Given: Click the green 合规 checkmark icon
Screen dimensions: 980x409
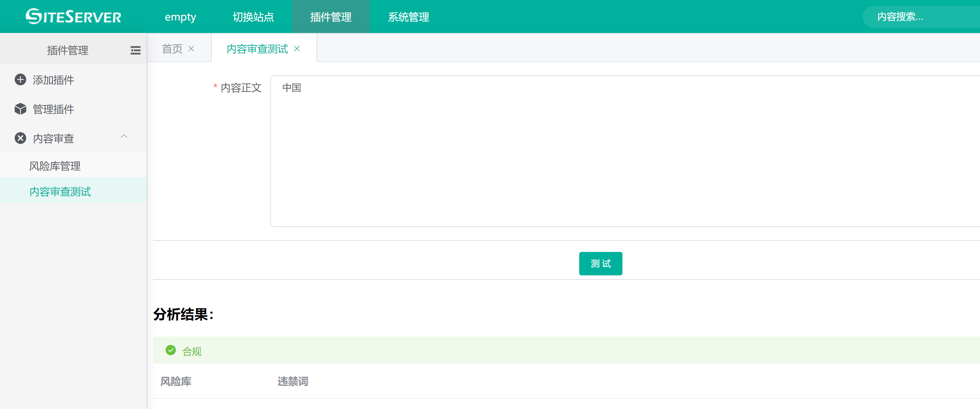Looking at the screenshot, I should (x=170, y=350).
